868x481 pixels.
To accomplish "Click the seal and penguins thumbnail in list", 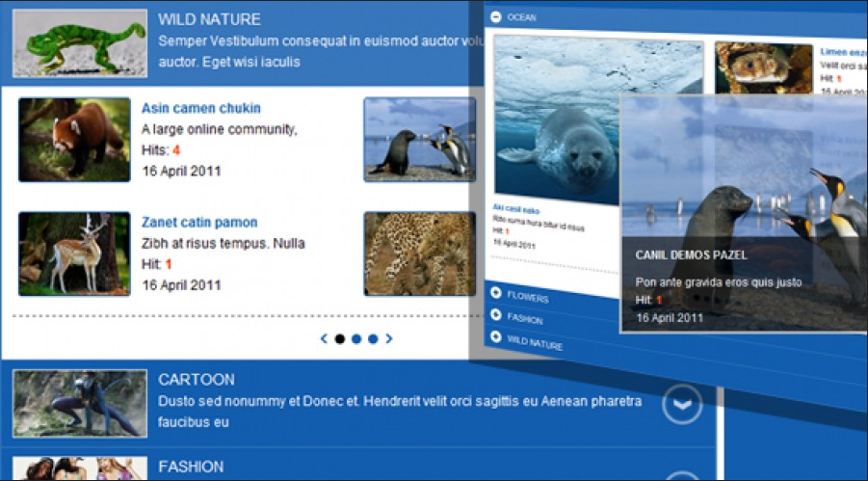I will point(420,140).
